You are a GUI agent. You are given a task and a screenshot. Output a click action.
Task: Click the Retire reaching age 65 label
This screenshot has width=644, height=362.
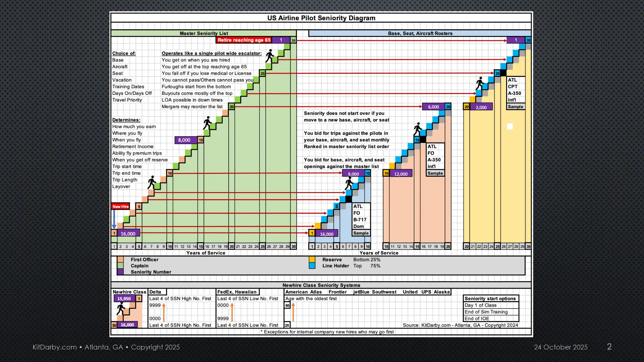244,40
